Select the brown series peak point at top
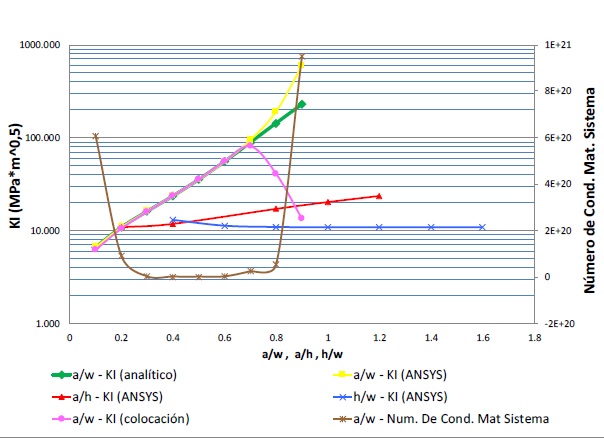Image resolution: width=604 pixels, height=438 pixels. [x=302, y=57]
